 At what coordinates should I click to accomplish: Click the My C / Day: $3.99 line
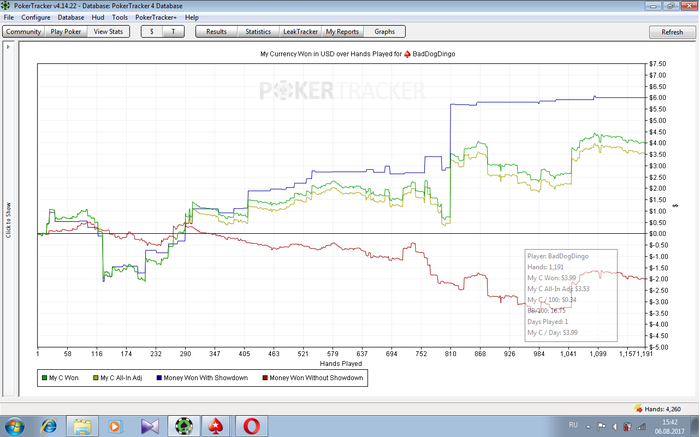coord(552,333)
